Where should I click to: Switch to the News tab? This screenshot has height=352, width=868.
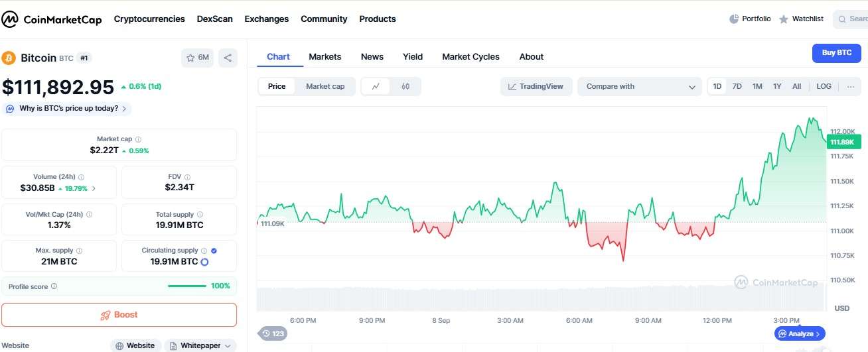[372, 56]
